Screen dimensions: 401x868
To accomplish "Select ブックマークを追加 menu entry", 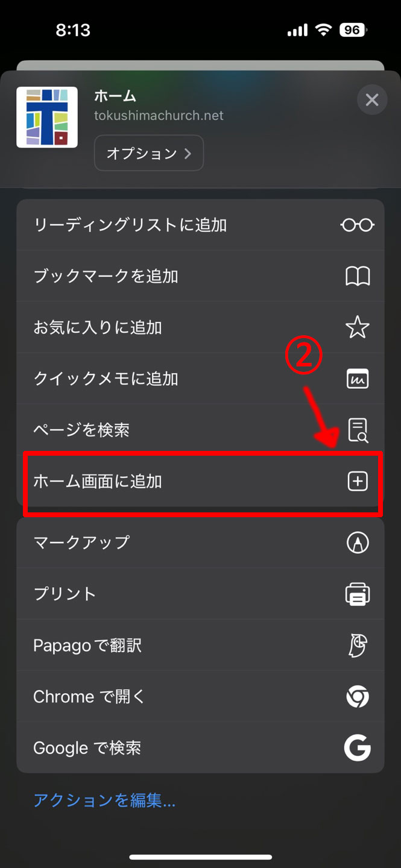I will tap(201, 276).
